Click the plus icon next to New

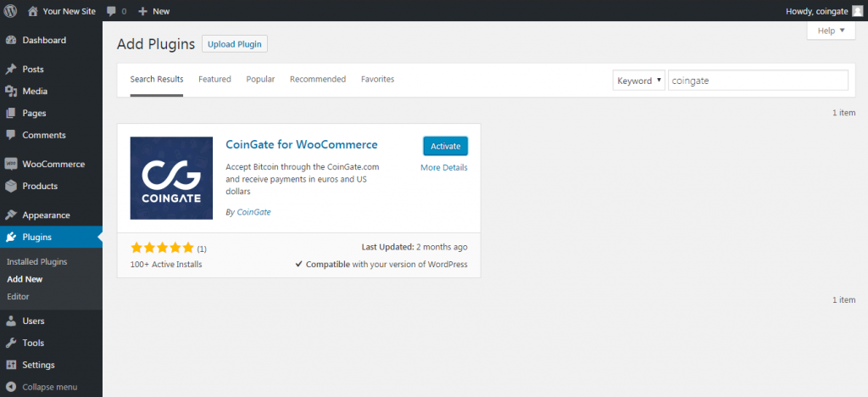click(142, 11)
